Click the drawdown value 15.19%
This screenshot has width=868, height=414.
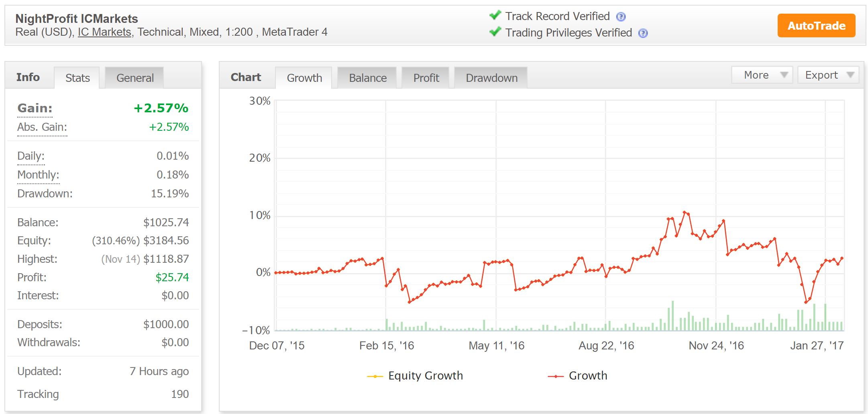tap(170, 194)
